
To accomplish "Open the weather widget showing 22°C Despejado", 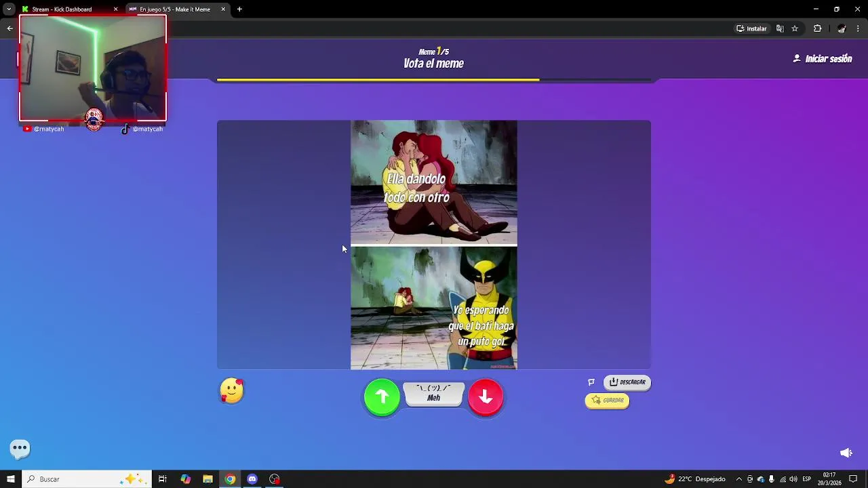I will (694, 479).
